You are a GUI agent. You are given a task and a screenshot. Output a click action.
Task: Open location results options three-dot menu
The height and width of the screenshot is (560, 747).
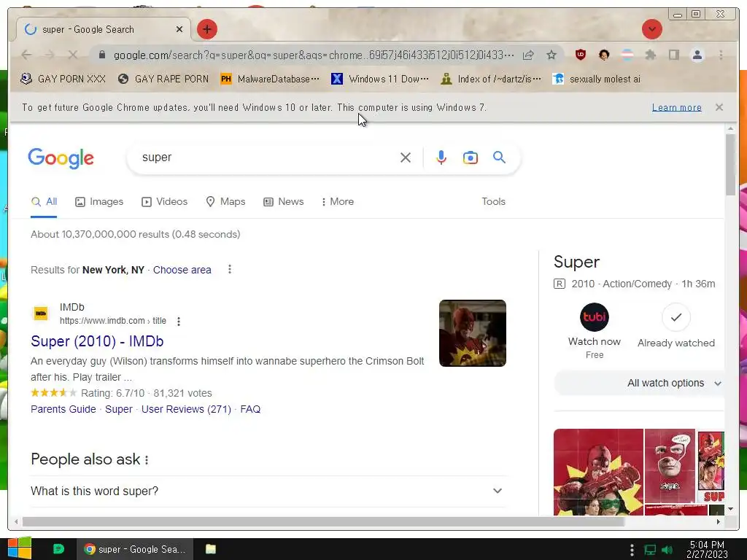tap(230, 270)
